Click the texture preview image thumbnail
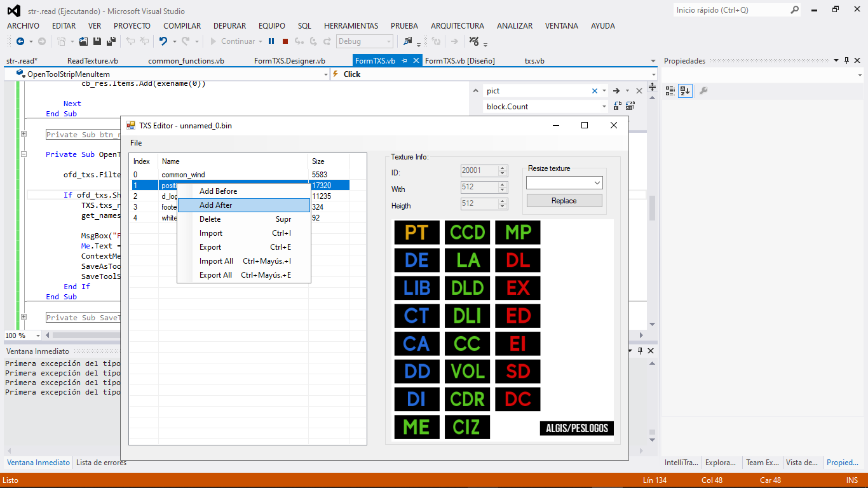Screen dimensions: 868x488 tap(503, 330)
